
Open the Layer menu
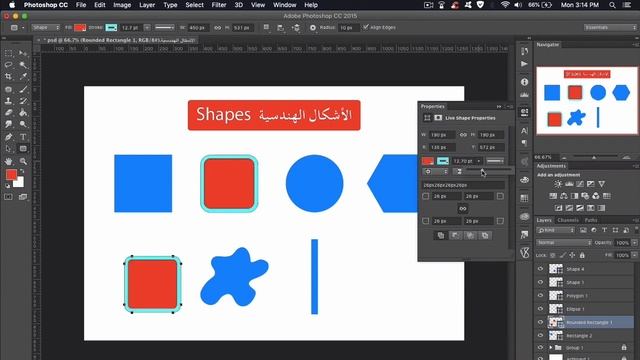point(147,5)
